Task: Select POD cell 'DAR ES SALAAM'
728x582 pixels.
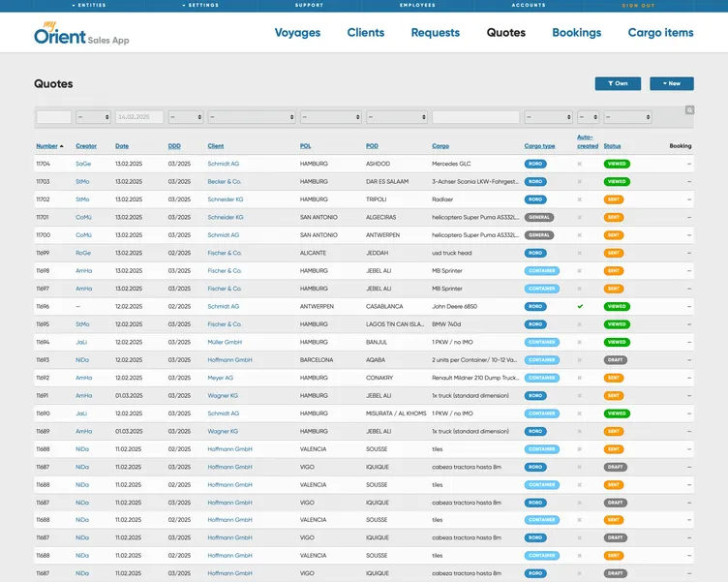Action: [387, 182]
